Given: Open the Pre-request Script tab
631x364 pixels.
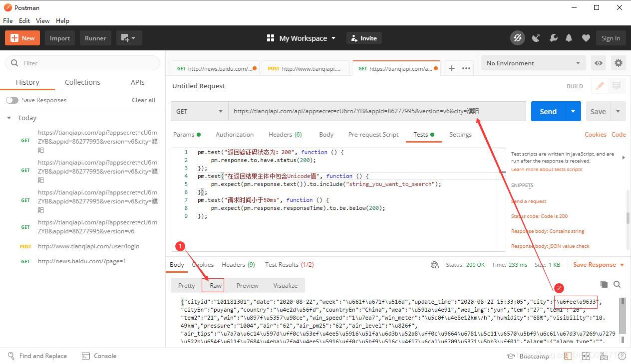Looking at the screenshot, I should coord(373,135).
